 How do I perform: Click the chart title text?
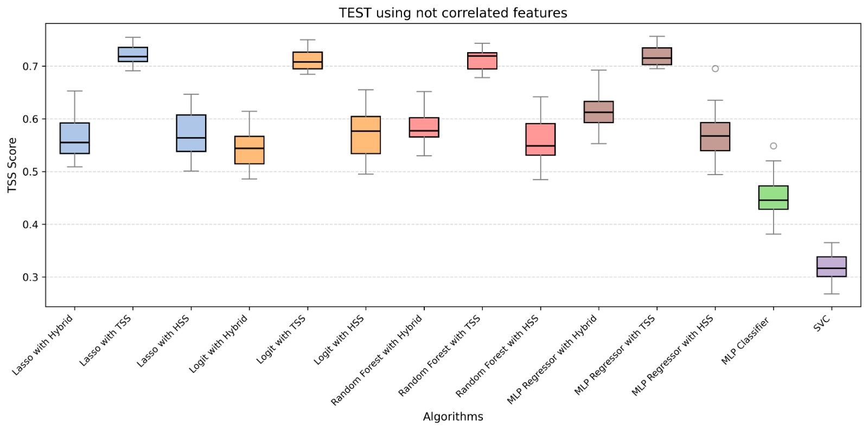453,13
